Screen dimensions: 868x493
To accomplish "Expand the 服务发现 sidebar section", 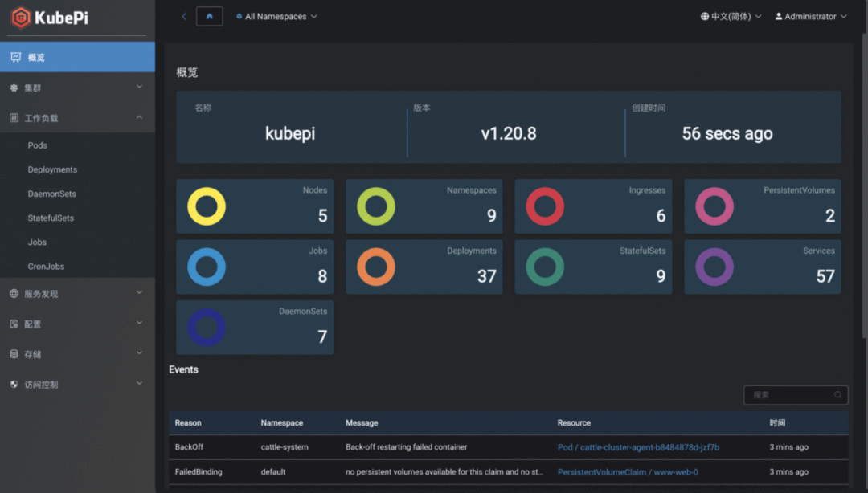I will tap(77, 293).
